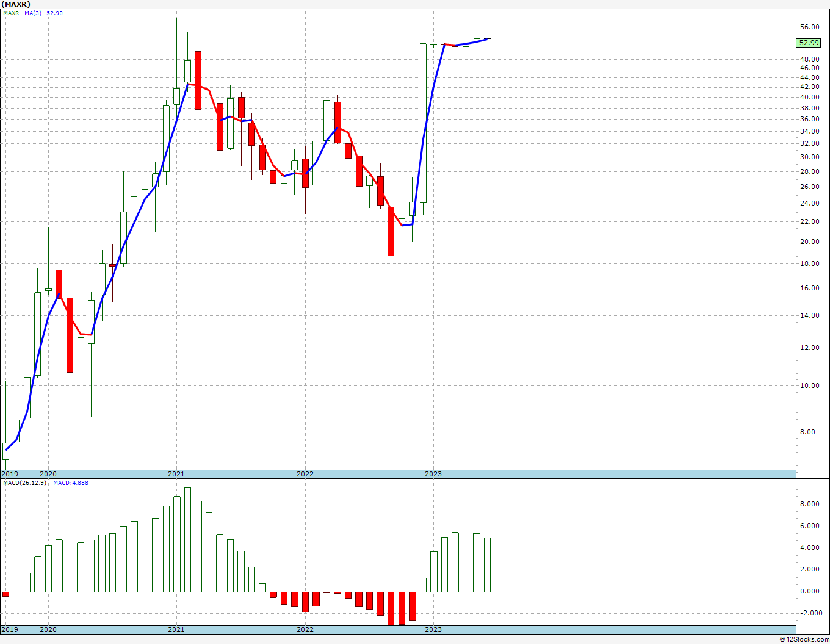Click the 4.000 MACD axis label
The height and width of the screenshot is (644, 830).
809,548
